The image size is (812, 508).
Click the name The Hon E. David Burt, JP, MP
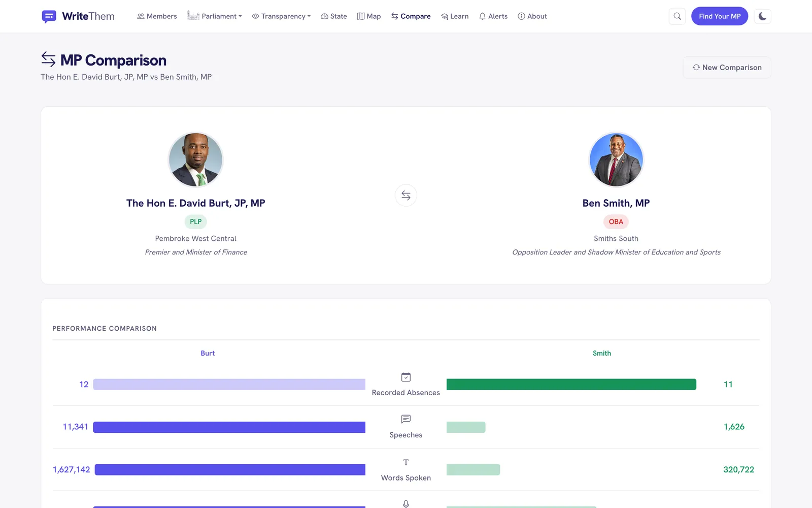pyautogui.click(x=196, y=203)
